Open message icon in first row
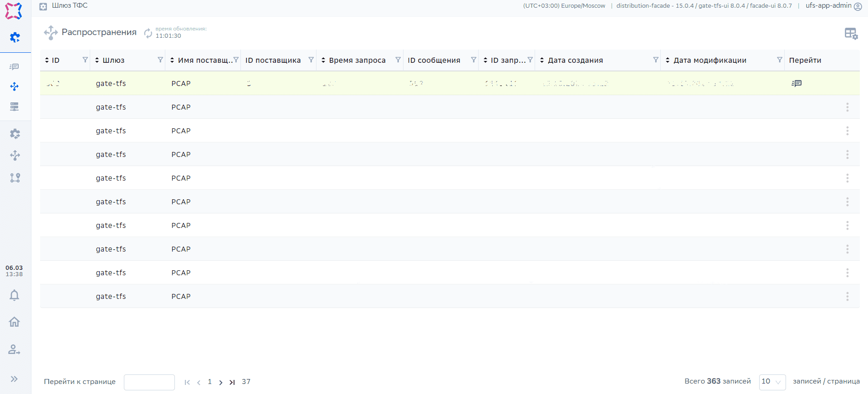 [797, 83]
